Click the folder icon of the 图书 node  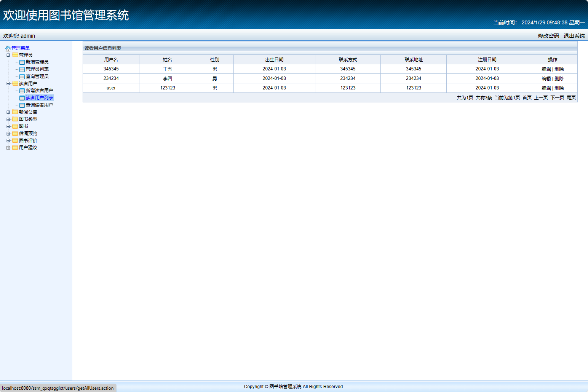pos(15,126)
